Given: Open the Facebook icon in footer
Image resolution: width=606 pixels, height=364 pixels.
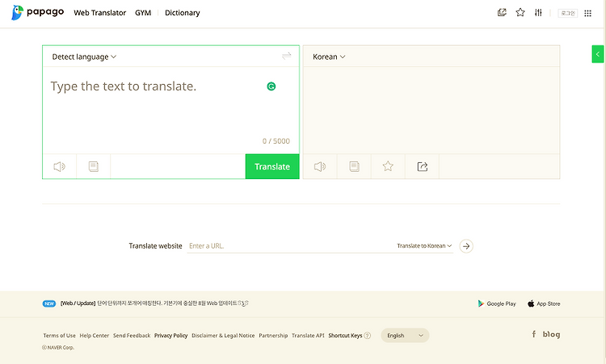Looking at the screenshot, I should point(534,334).
